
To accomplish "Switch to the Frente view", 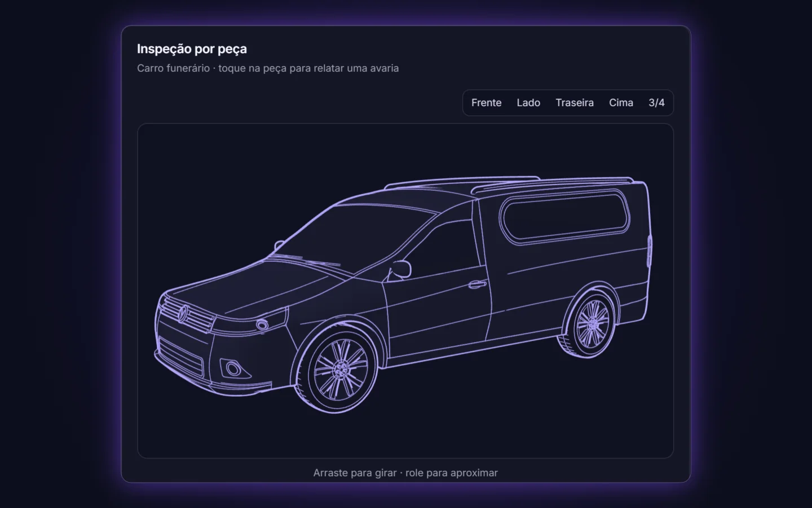I will [486, 103].
